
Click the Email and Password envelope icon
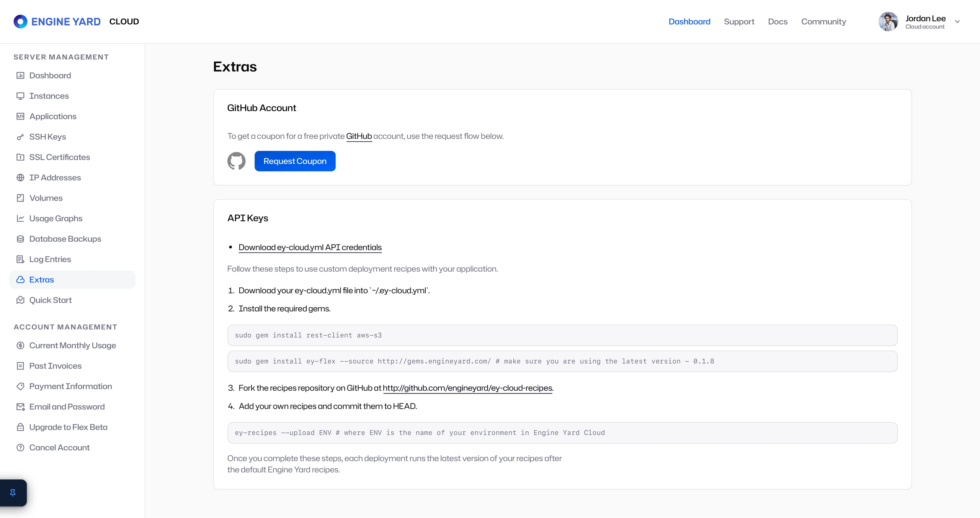point(20,407)
